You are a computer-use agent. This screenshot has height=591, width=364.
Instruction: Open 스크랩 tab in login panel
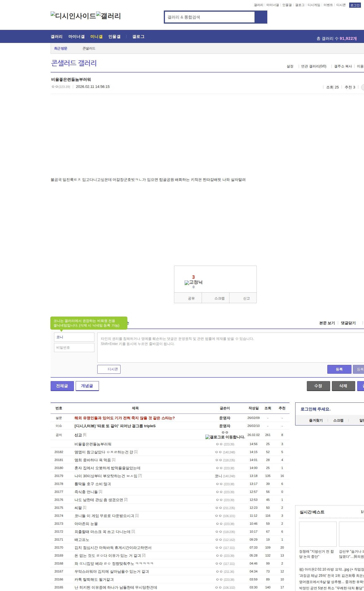338,420
